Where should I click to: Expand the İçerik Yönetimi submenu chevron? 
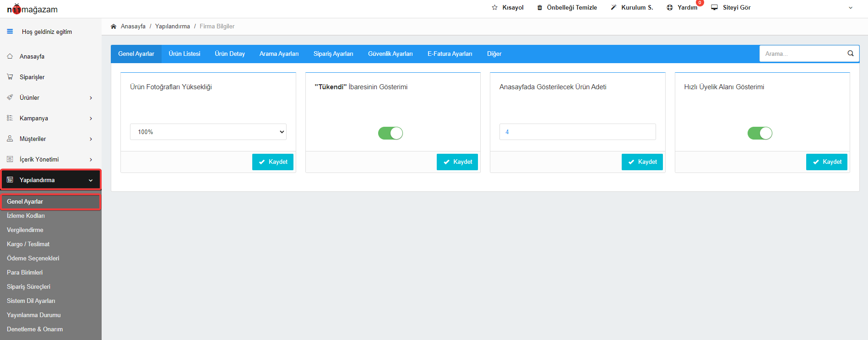pyautogui.click(x=91, y=160)
